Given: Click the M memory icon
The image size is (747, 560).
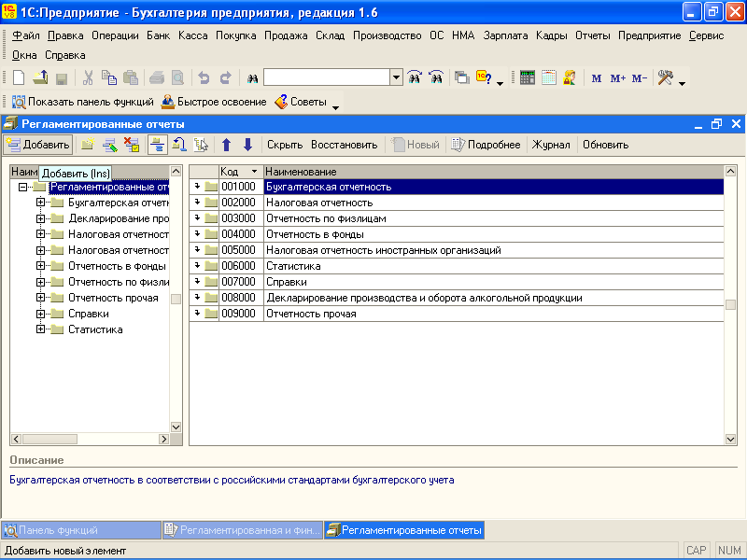Looking at the screenshot, I should click(597, 78).
